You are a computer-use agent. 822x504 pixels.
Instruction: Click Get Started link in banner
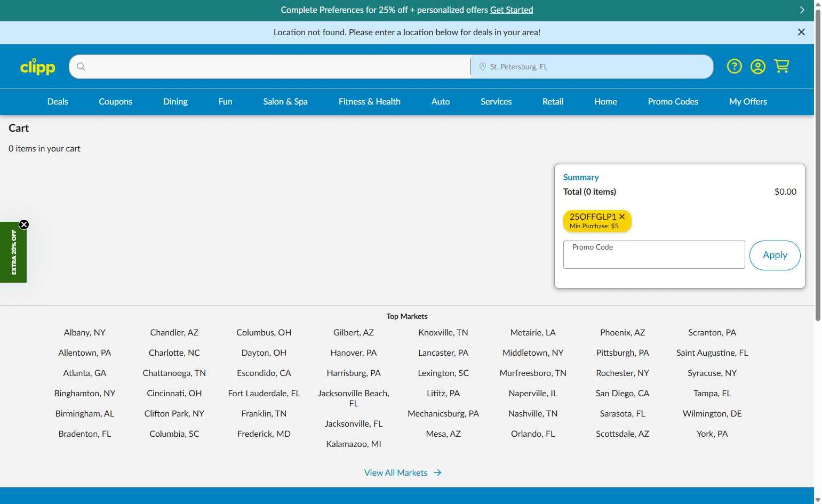[512, 10]
